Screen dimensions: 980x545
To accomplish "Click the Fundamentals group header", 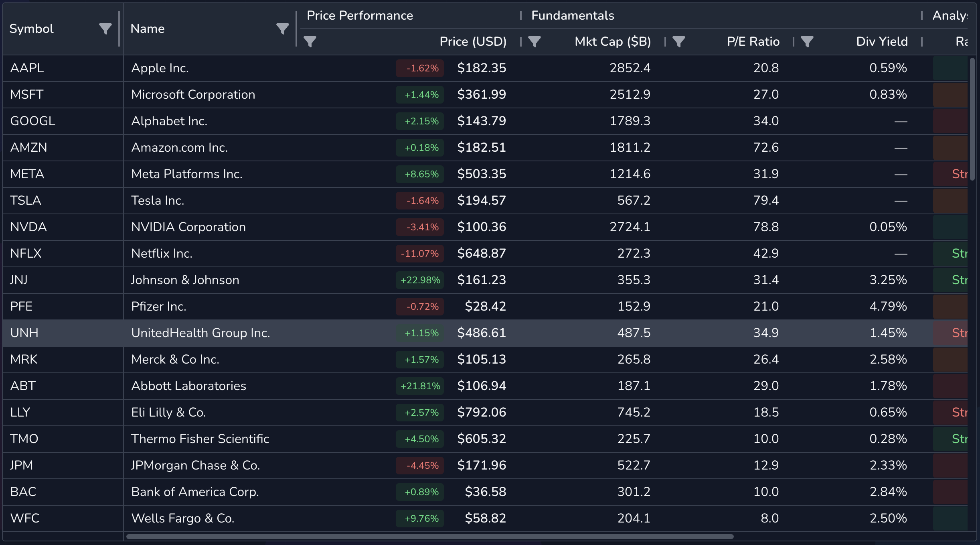I will point(573,16).
